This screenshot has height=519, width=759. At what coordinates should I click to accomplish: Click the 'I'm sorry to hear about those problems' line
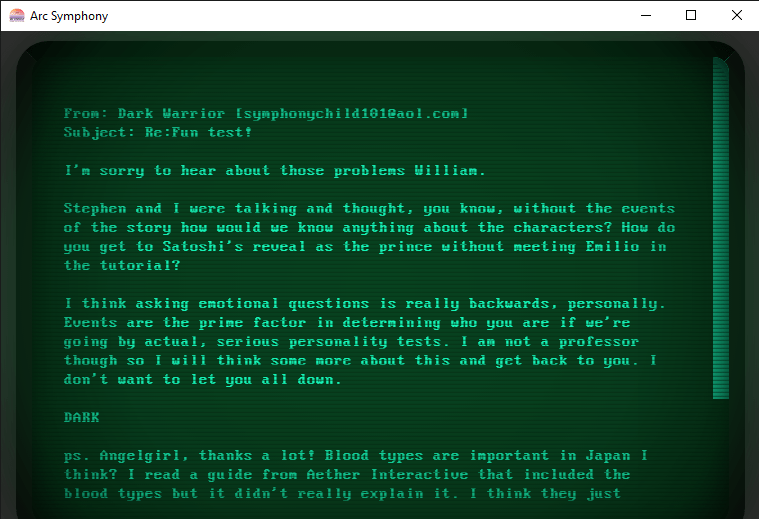click(274, 171)
